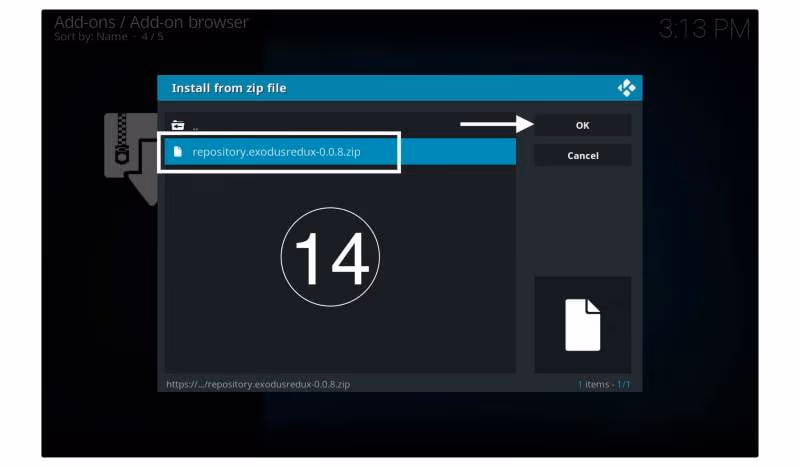Click the circled number 14 marker
The image size is (800, 467).
pos(330,256)
